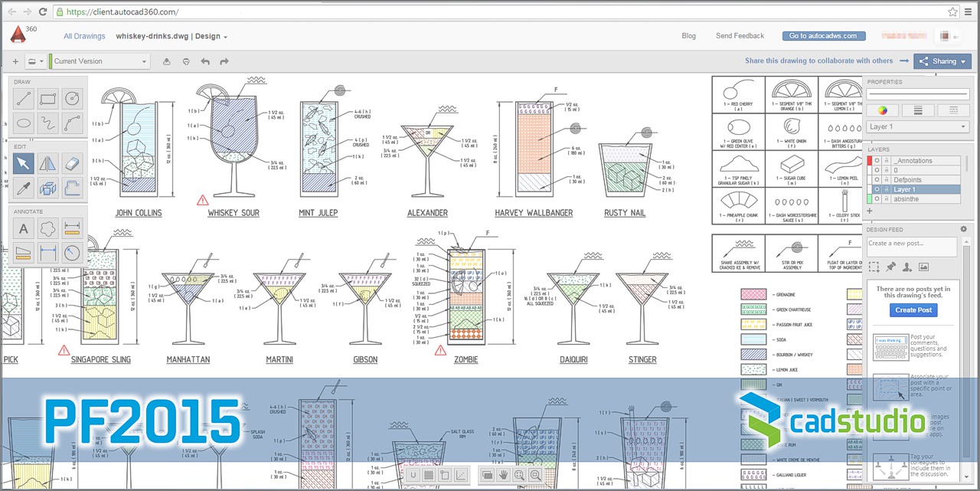Open Design Feed settings gear

tap(964, 229)
